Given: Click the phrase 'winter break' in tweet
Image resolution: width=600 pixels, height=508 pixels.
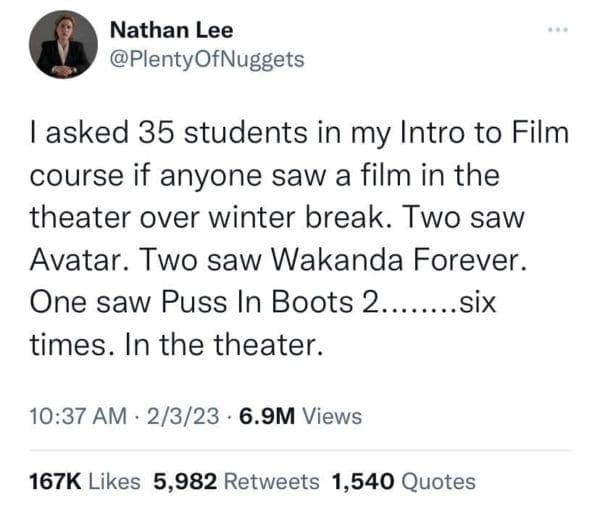Looking at the screenshot, I should pyautogui.click(x=297, y=218).
